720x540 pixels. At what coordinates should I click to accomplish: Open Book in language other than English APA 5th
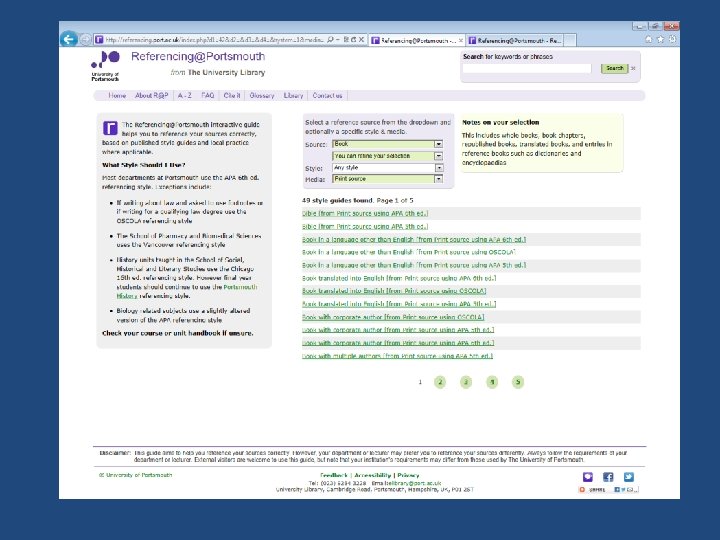(x=414, y=265)
